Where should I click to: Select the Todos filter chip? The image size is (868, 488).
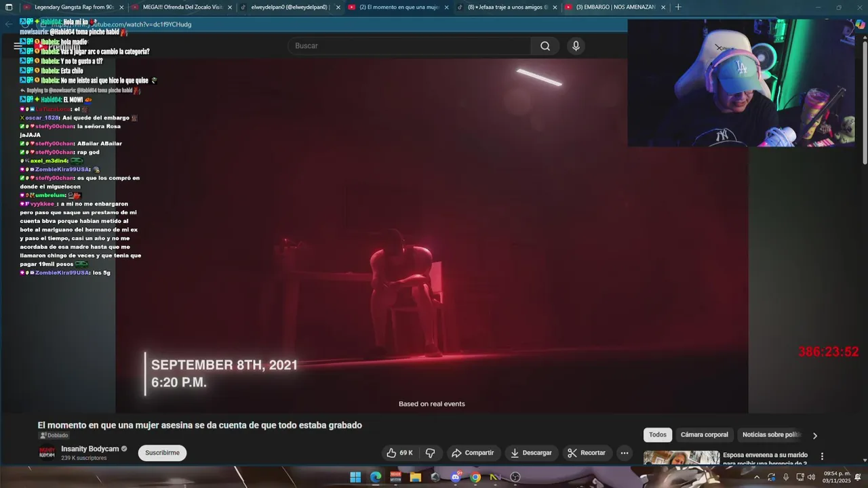click(658, 435)
